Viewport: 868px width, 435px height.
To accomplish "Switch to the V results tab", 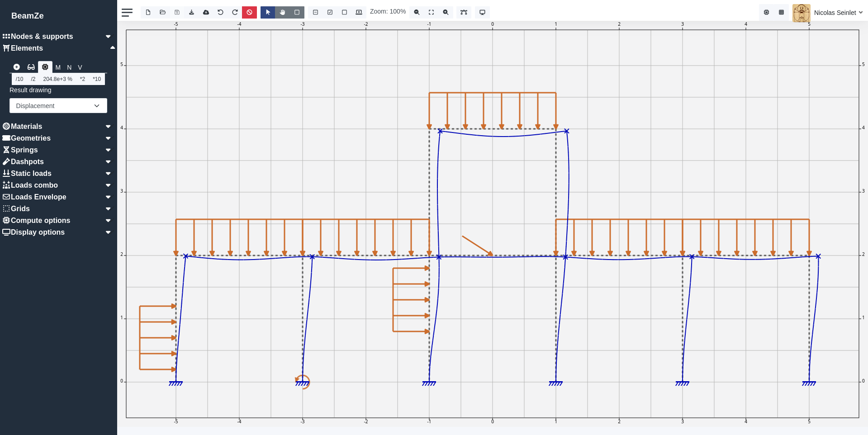I will (80, 67).
